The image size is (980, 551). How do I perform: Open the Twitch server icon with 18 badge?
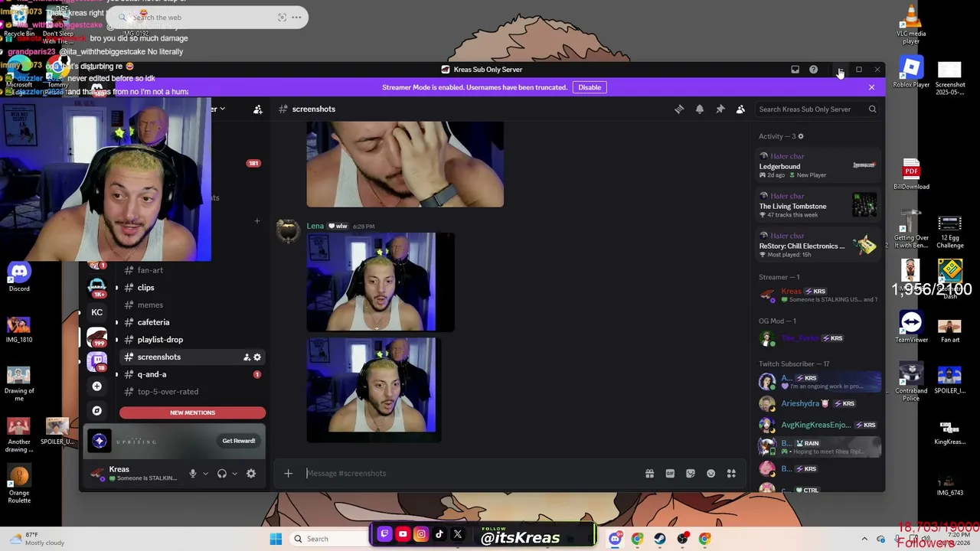(97, 360)
